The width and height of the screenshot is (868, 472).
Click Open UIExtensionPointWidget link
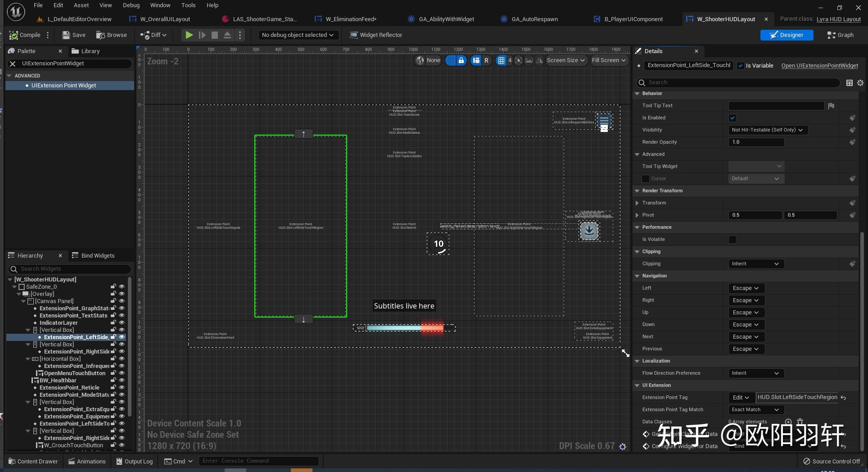coord(819,66)
